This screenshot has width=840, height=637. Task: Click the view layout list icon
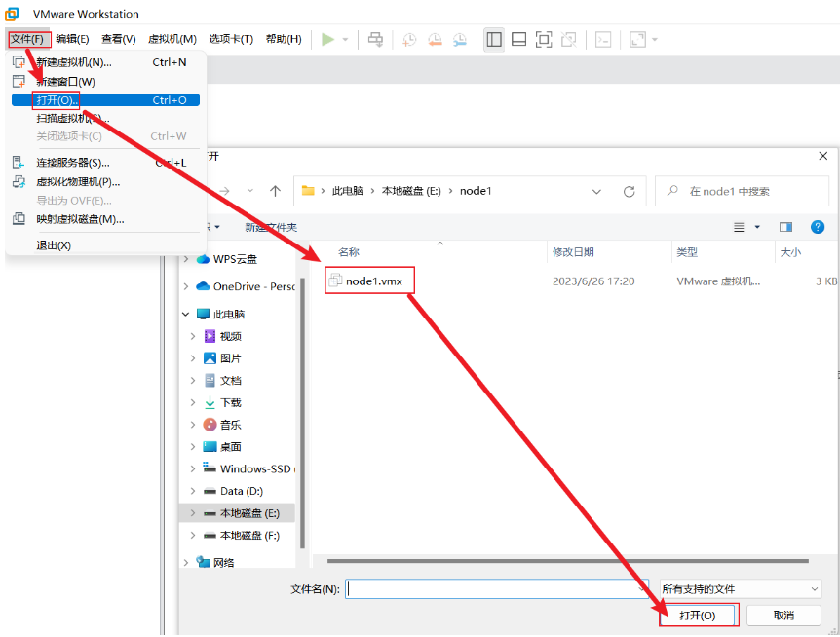click(x=739, y=228)
